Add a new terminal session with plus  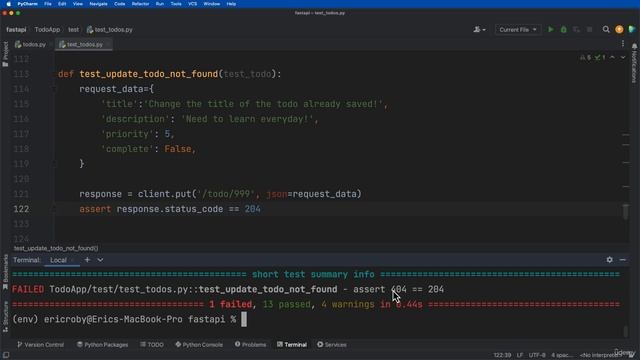pyautogui.click(x=87, y=260)
